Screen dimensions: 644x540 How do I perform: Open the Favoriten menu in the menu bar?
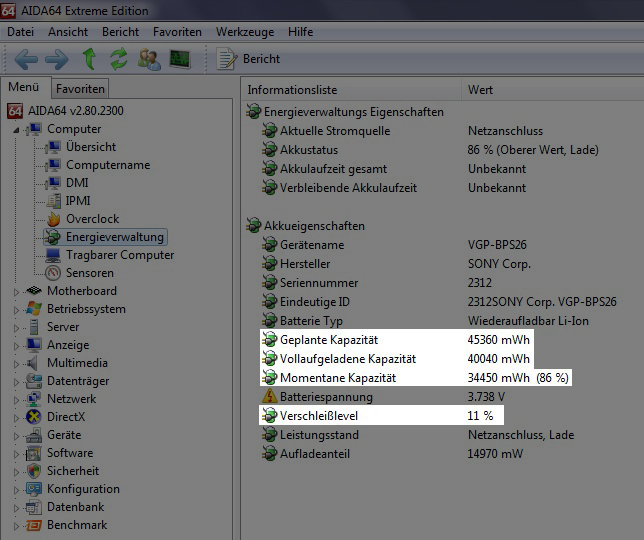coord(177,32)
